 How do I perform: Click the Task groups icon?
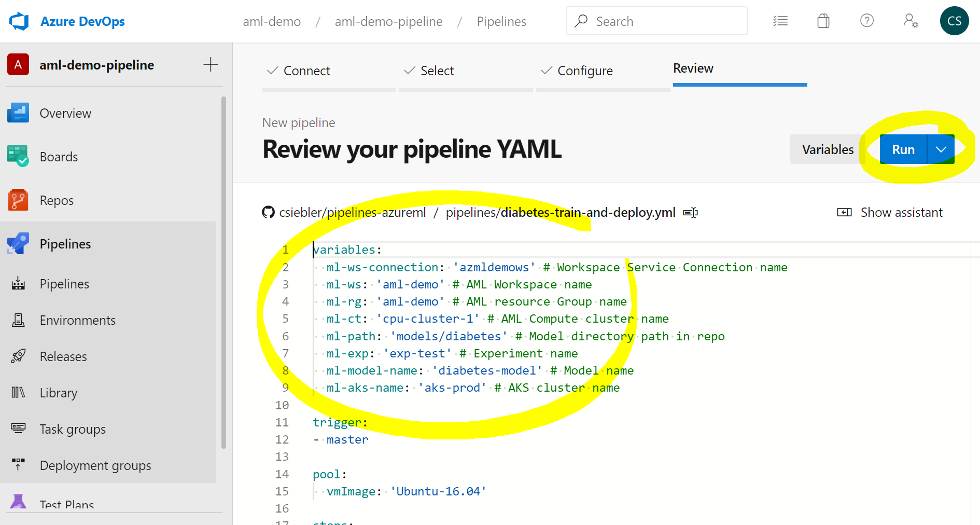[18, 428]
